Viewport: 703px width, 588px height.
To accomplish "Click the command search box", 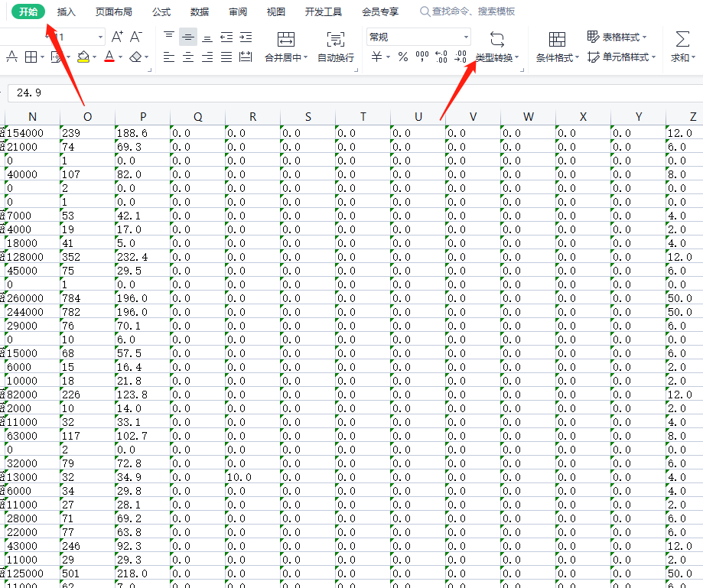I will point(467,11).
